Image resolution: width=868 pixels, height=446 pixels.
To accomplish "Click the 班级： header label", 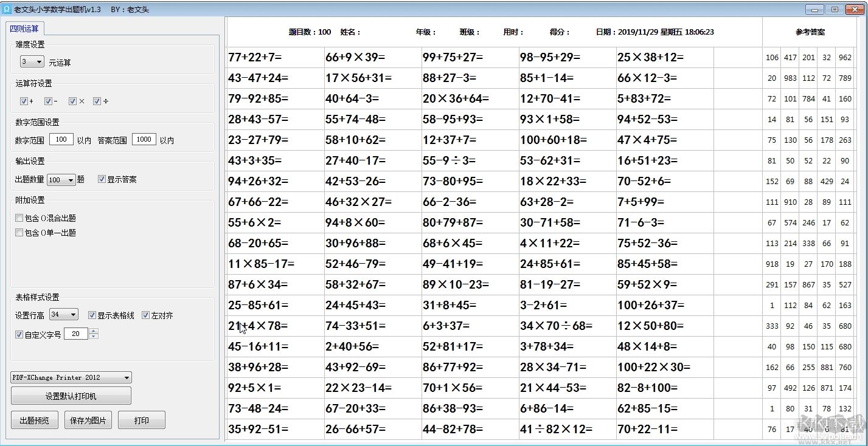I will click(x=470, y=32).
